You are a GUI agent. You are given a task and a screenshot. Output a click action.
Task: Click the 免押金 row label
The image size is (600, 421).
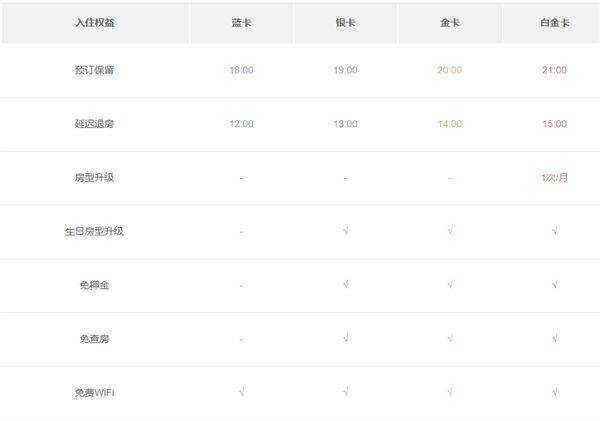click(x=94, y=285)
